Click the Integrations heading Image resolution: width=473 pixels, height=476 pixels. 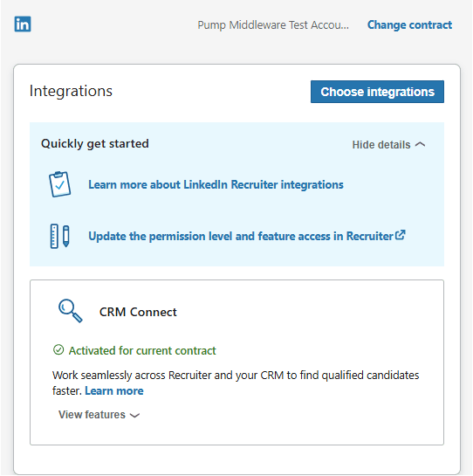(71, 91)
